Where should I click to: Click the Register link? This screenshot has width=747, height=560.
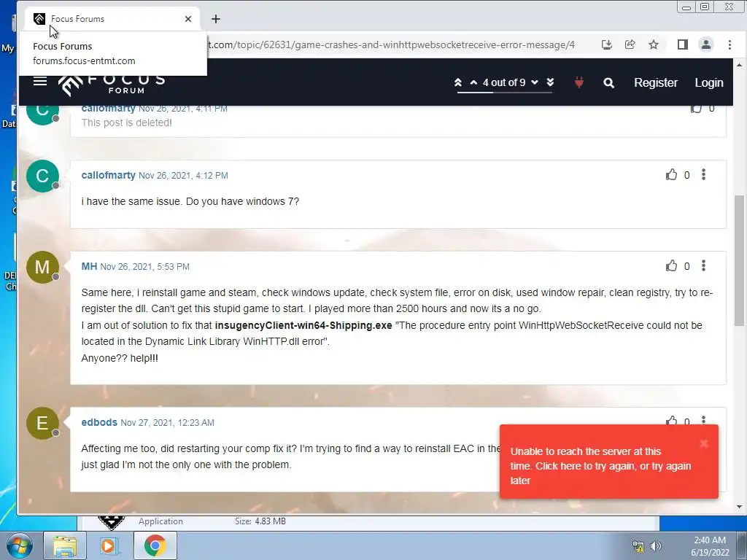click(x=656, y=82)
